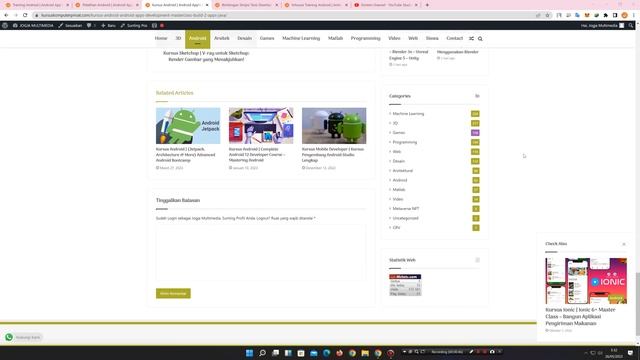Open Games menu item

[x=267, y=38]
